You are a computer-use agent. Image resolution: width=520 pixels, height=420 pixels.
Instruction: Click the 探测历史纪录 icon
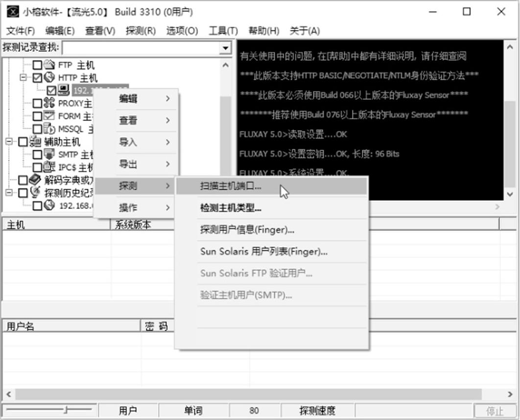click(35, 192)
